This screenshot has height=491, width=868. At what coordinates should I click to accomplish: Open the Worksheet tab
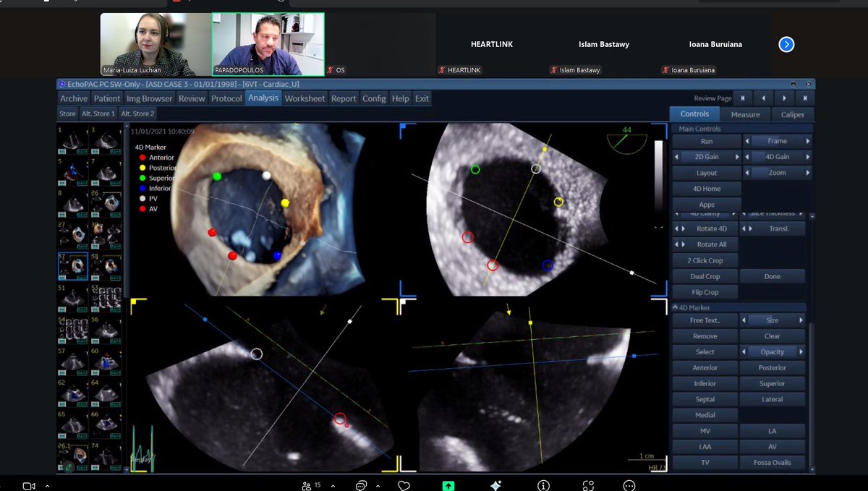[305, 98]
